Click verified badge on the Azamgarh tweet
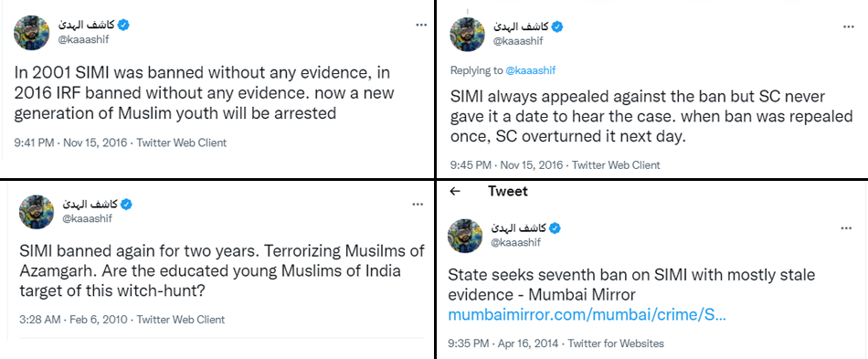 point(126,204)
